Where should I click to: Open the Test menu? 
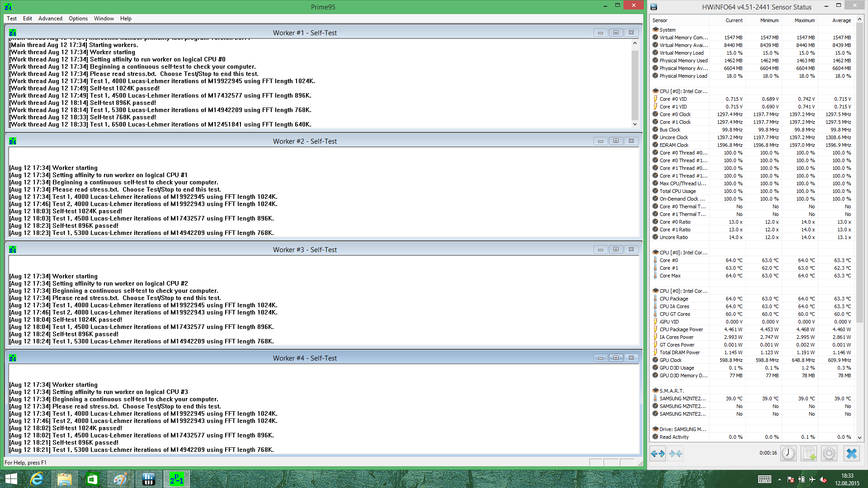(x=12, y=19)
